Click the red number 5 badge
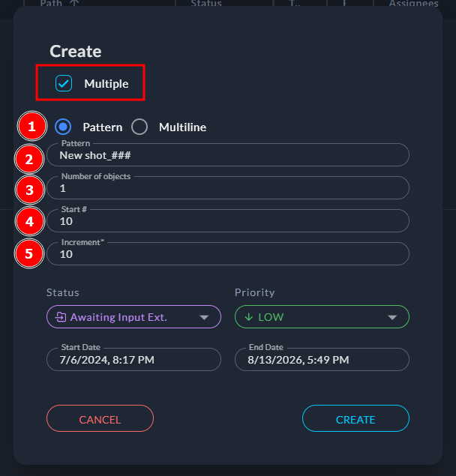This screenshot has height=476, width=456. pyautogui.click(x=29, y=253)
